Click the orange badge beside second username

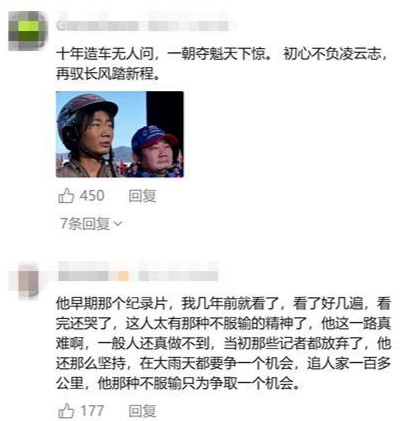point(123,276)
